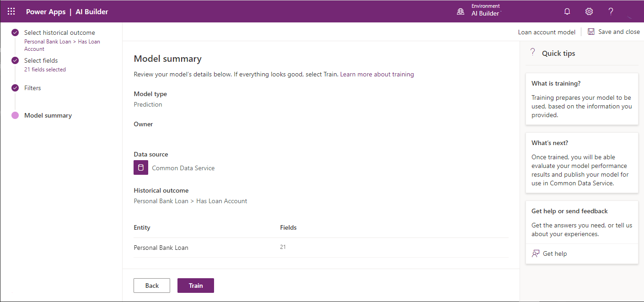Click the Loan account model name
Image resolution: width=644 pixels, height=302 pixels.
[547, 32]
